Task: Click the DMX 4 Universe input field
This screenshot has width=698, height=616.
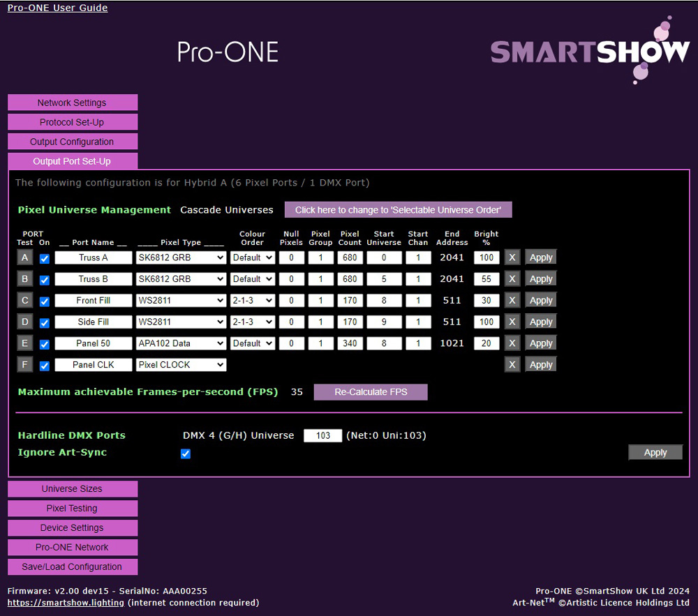Action: coord(322,435)
